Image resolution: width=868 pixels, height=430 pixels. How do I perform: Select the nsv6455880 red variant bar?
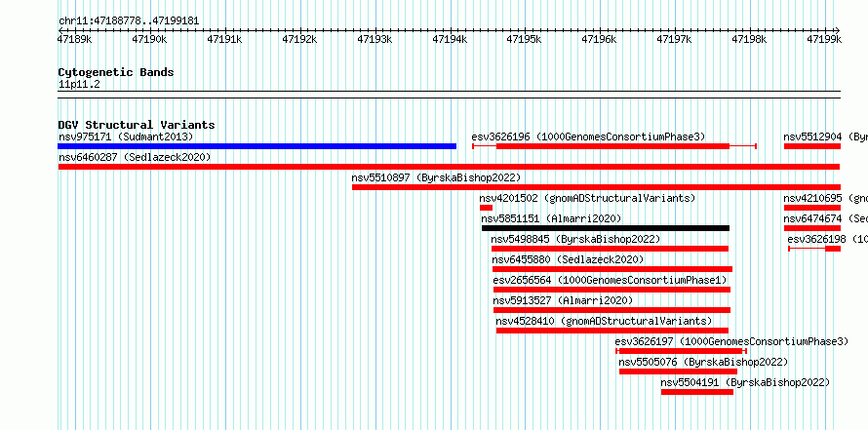[x=612, y=269]
